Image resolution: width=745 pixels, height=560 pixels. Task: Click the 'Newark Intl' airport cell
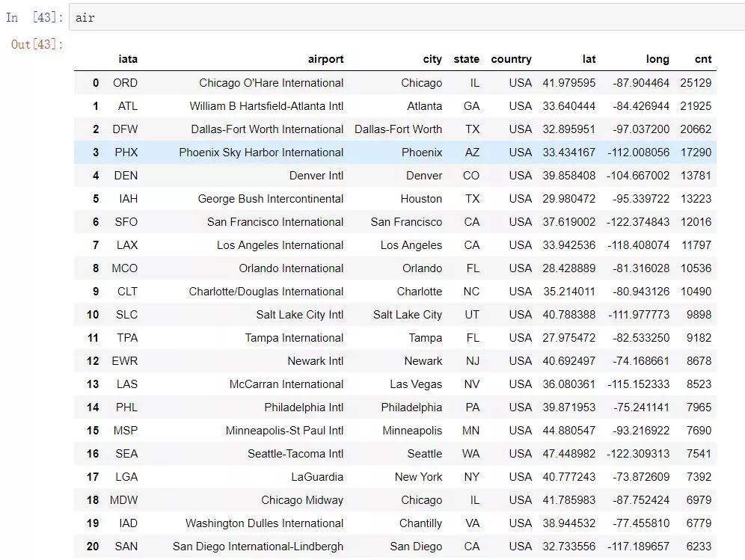tap(315, 361)
